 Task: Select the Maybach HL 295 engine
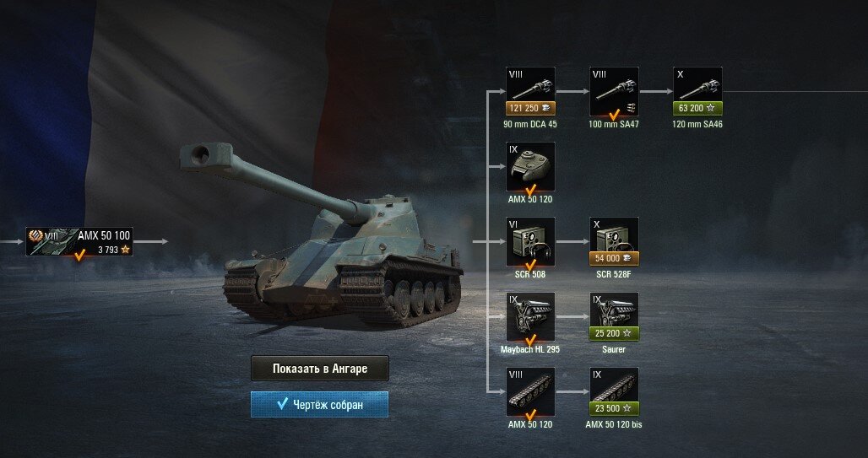pyautogui.click(x=530, y=317)
